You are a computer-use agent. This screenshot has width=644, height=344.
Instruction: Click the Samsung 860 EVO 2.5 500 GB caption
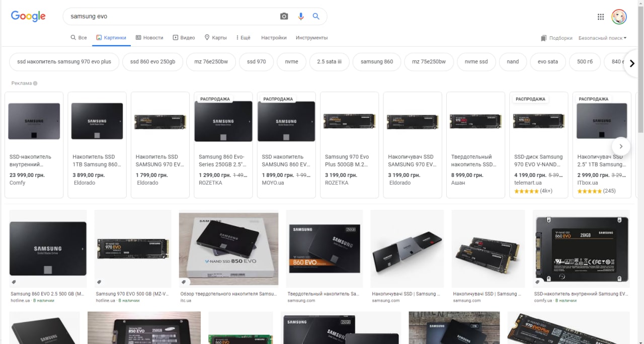point(47,294)
